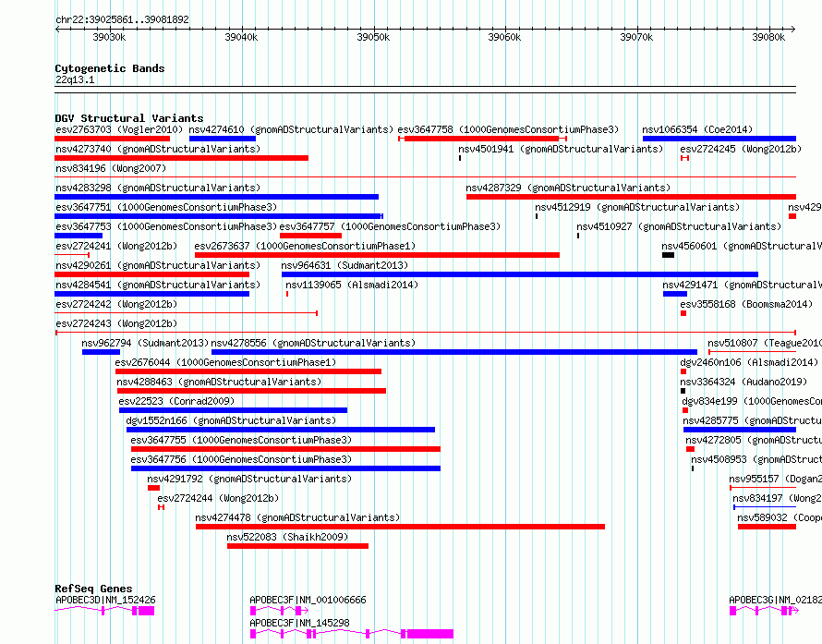Open the nsv834196 (Wong2007) variant

[111, 168]
